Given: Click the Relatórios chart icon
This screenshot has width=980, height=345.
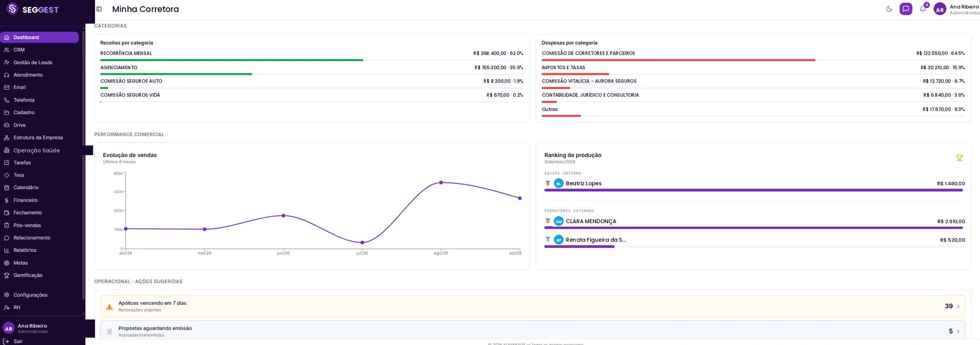Looking at the screenshot, I should pos(7,250).
